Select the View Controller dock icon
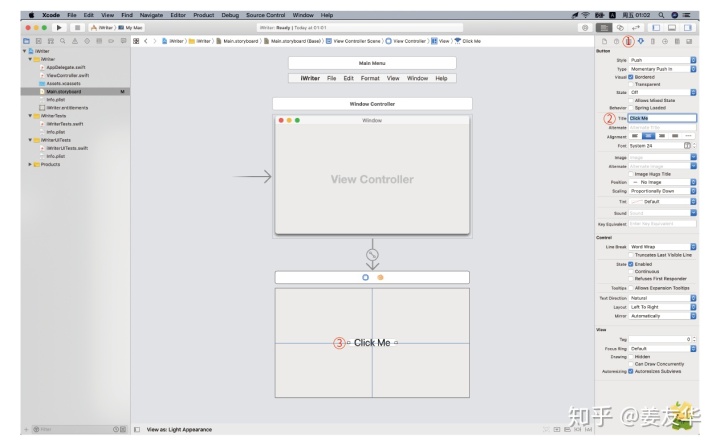 click(x=366, y=277)
